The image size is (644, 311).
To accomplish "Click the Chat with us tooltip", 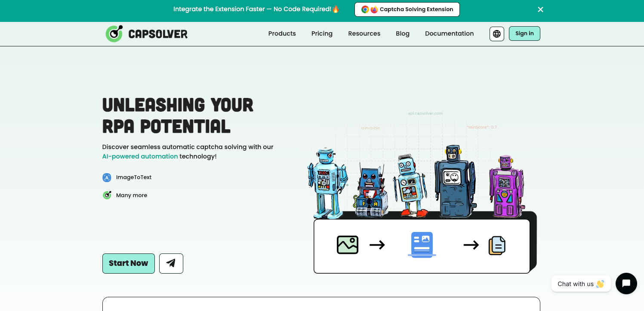I will click(x=581, y=284).
